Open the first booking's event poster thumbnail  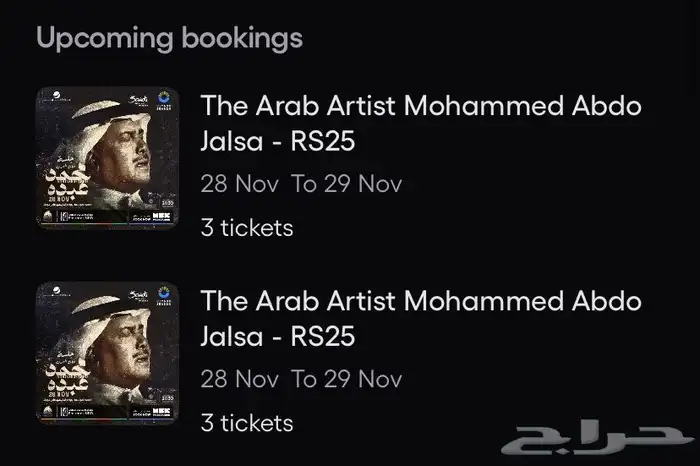pos(107,158)
